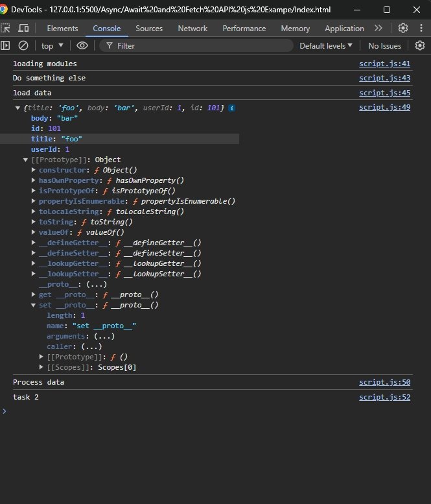The width and height of the screenshot is (431, 504).
Task: Click the console prompt chevron
Action: click(x=4, y=411)
